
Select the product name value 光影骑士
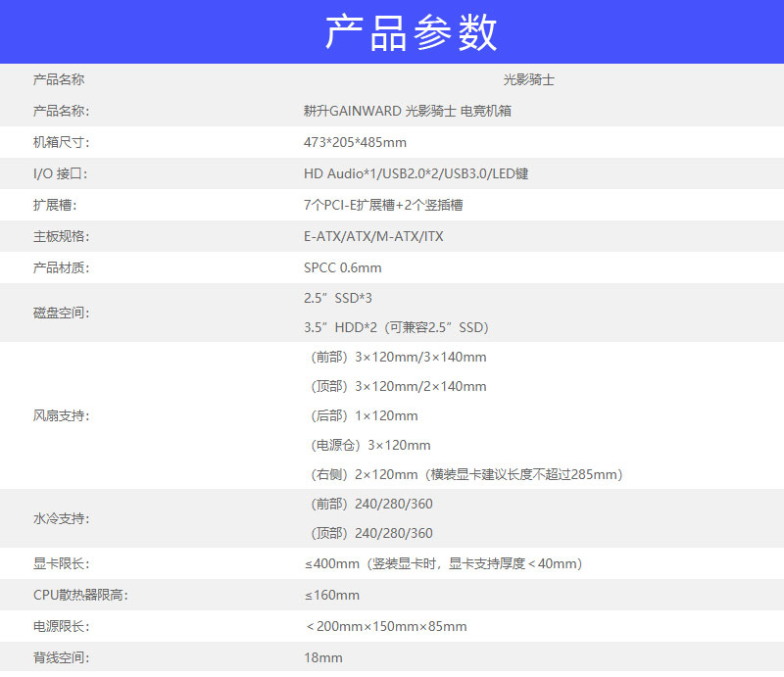coord(528,80)
